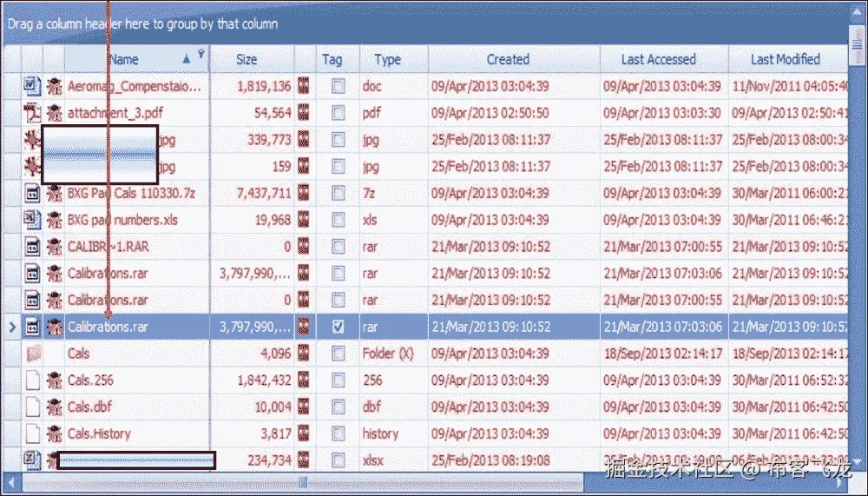Click the horizontal scrollbar thumb at the bottom
Screen dimensions: 868x496
pos(303,483)
